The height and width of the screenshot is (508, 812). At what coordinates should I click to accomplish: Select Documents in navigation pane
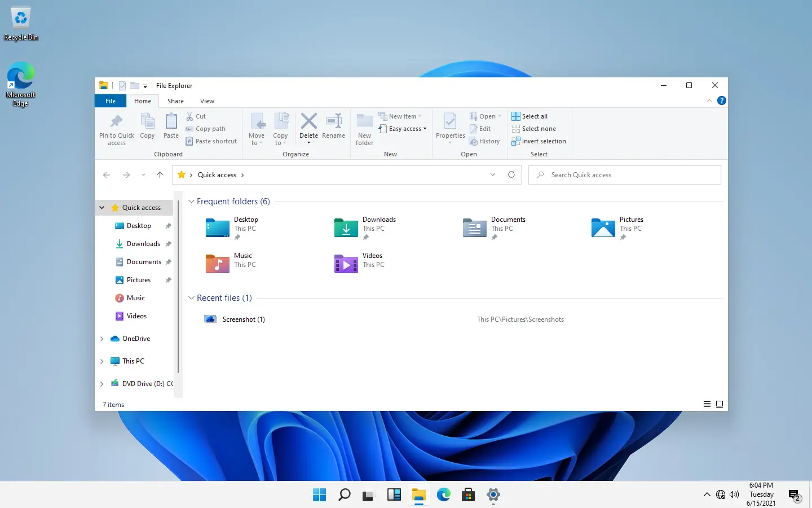click(144, 262)
